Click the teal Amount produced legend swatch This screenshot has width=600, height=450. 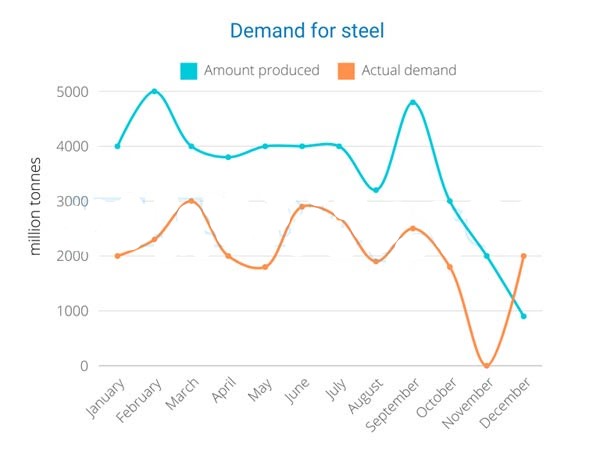(189, 71)
